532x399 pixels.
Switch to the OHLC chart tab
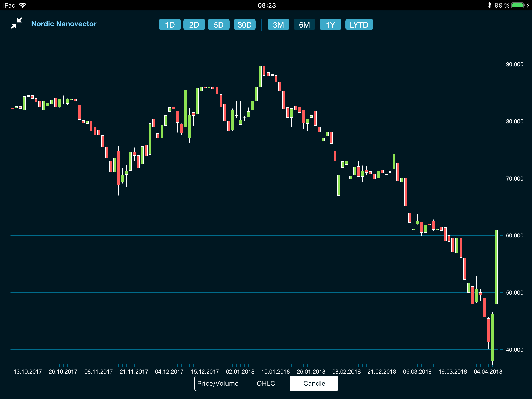click(266, 383)
